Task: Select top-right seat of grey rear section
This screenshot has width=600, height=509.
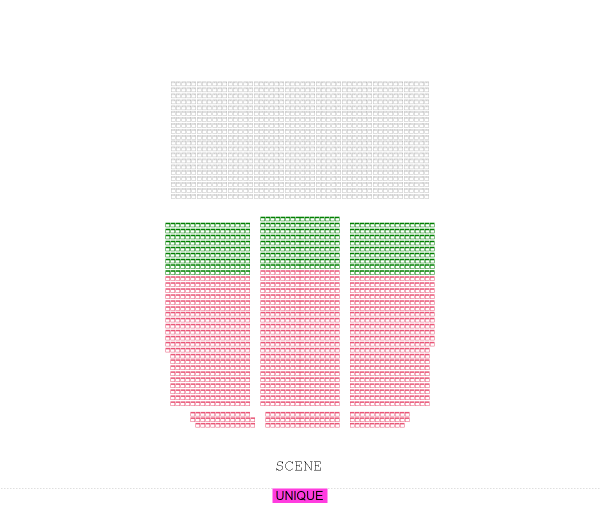Action: 426,84
